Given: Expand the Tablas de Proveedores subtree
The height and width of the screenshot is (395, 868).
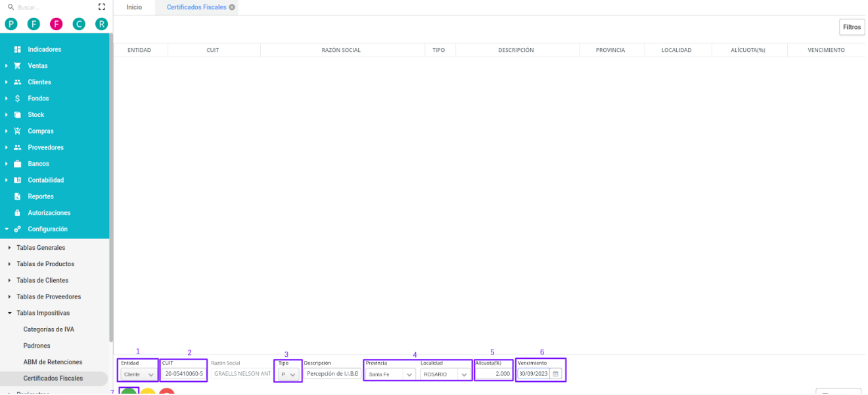Looking at the screenshot, I should coord(10,297).
